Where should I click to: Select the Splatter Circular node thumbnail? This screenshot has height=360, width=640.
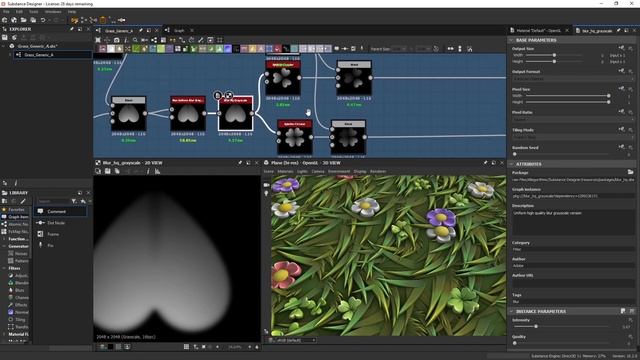click(x=295, y=138)
